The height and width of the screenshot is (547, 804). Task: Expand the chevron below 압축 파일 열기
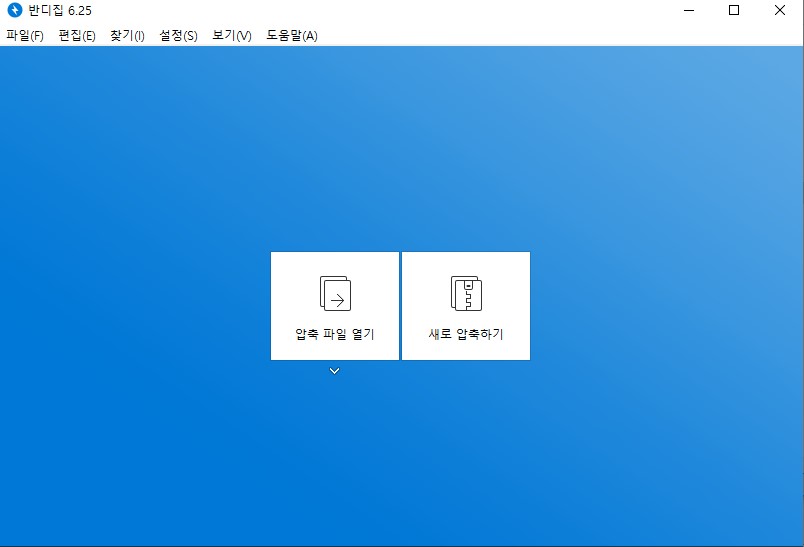point(334,371)
